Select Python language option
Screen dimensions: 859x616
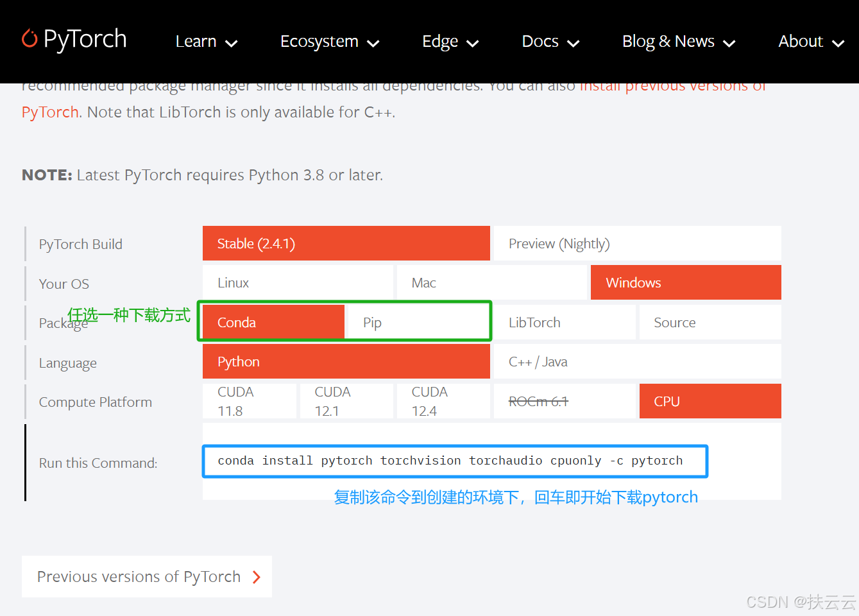(x=346, y=361)
